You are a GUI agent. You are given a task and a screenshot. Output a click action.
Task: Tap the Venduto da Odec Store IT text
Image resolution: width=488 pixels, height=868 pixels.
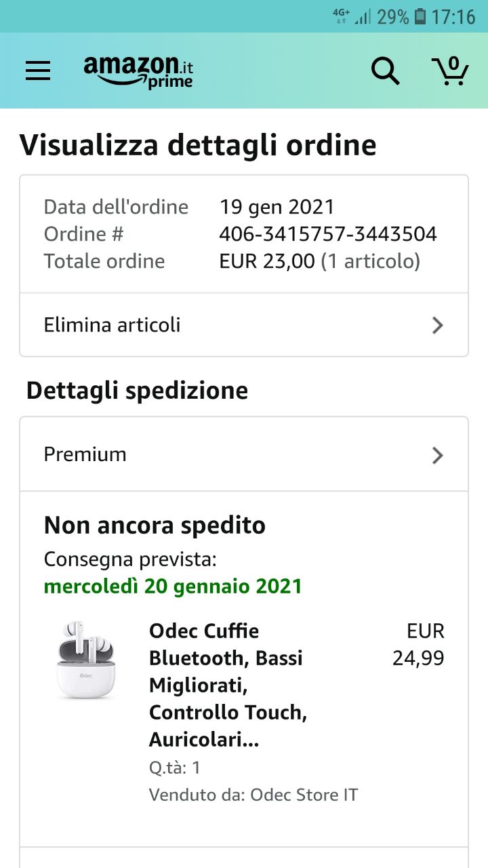(x=253, y=795)
